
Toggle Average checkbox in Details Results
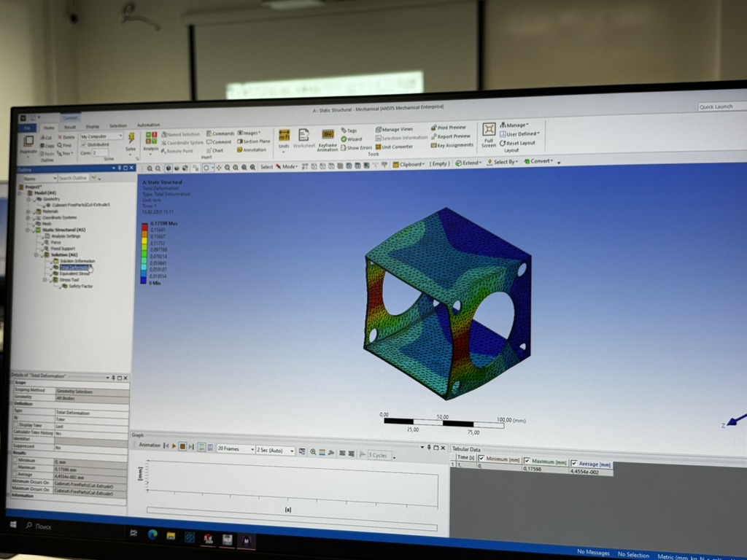tap(15, 474)
